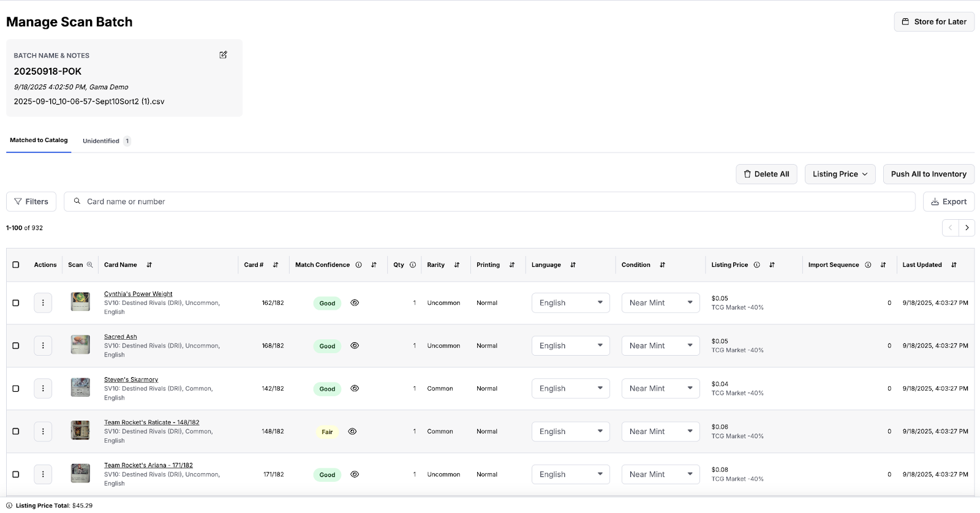
Task: Select the Steven's Skarmory row checkbox
Action: click(x=16, y=389)
